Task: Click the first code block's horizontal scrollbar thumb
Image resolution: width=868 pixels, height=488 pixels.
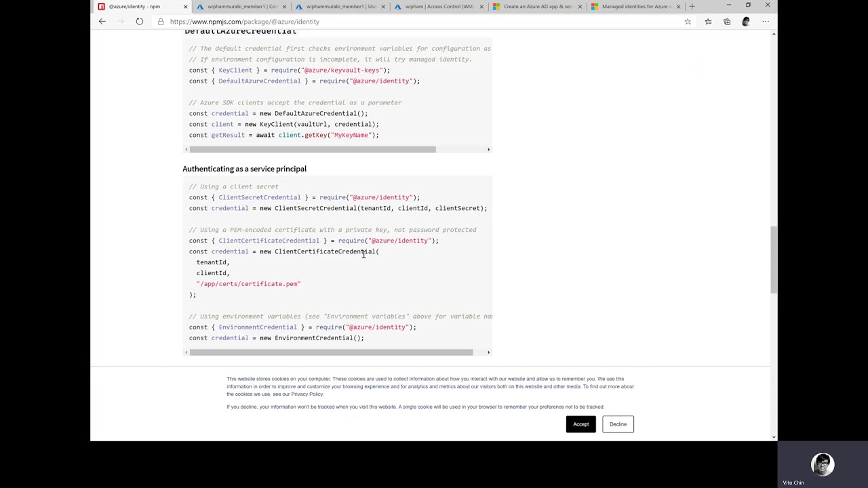Action: (313, 149)
